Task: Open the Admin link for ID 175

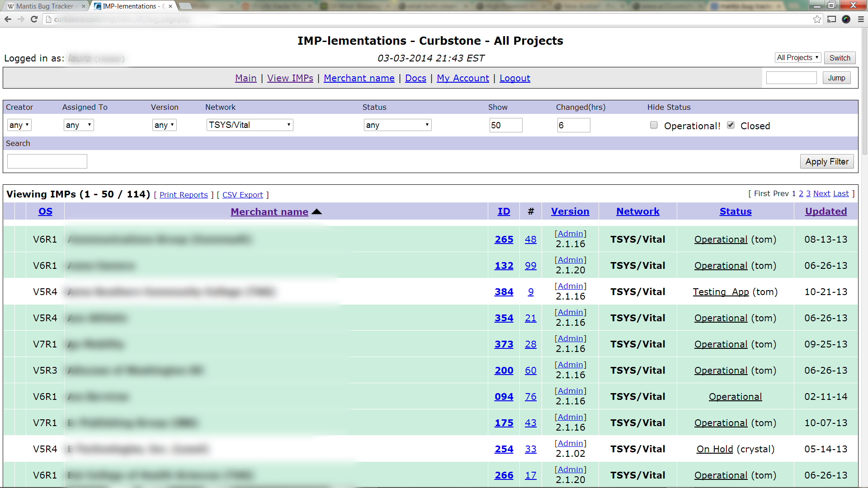Action: pyautogui.click(x=571, y=417)
